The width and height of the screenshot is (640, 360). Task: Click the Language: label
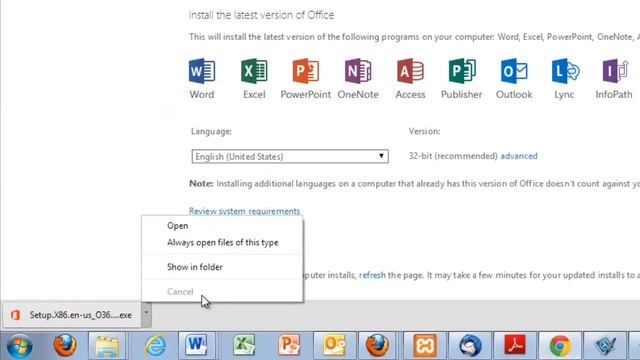click(x=211, y=131)
